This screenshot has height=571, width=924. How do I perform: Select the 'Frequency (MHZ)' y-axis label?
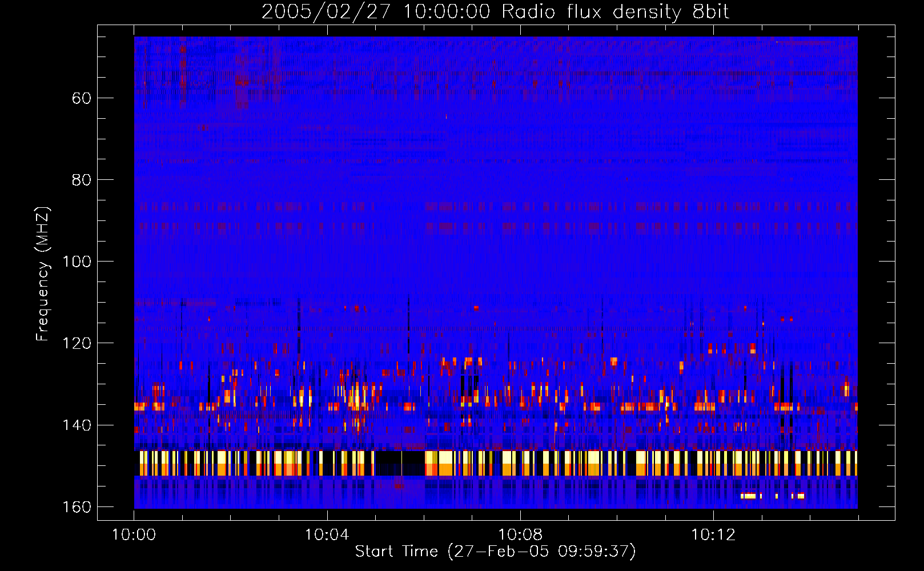tap(43, 274)
